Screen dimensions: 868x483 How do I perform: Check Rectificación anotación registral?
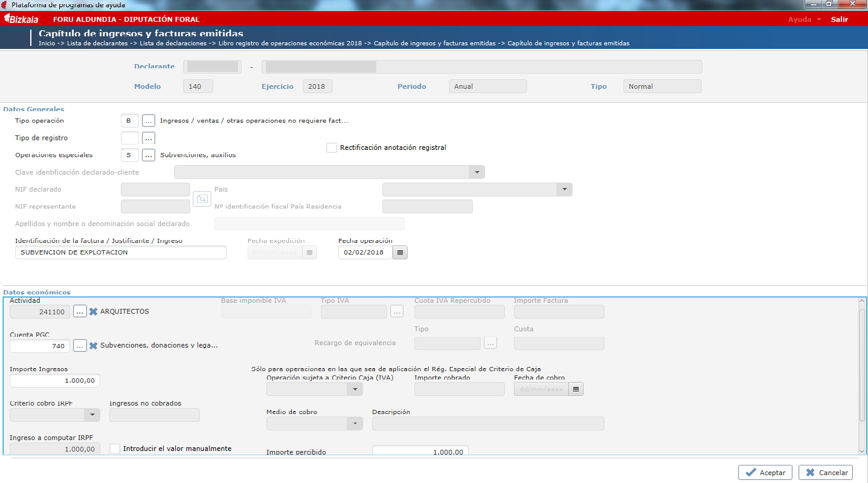331,147
